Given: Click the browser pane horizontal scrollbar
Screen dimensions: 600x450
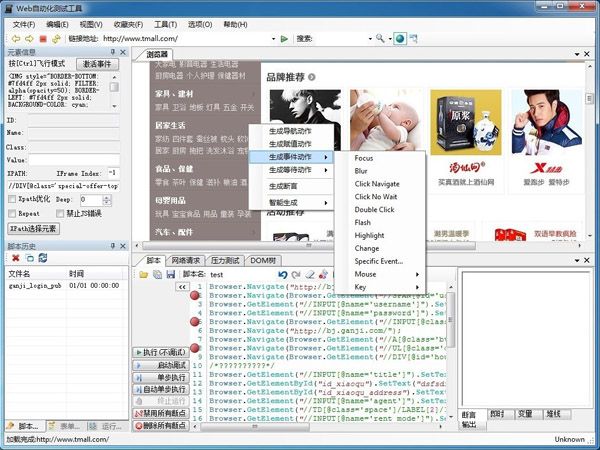Looking at the screenshot, I should pyautogui.click(x=309, y=245).
